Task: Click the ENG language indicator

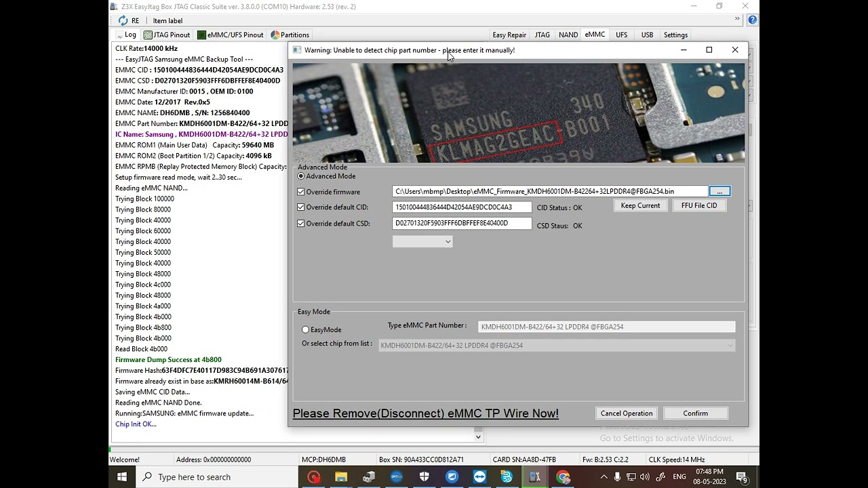Action: pos(679,477)
